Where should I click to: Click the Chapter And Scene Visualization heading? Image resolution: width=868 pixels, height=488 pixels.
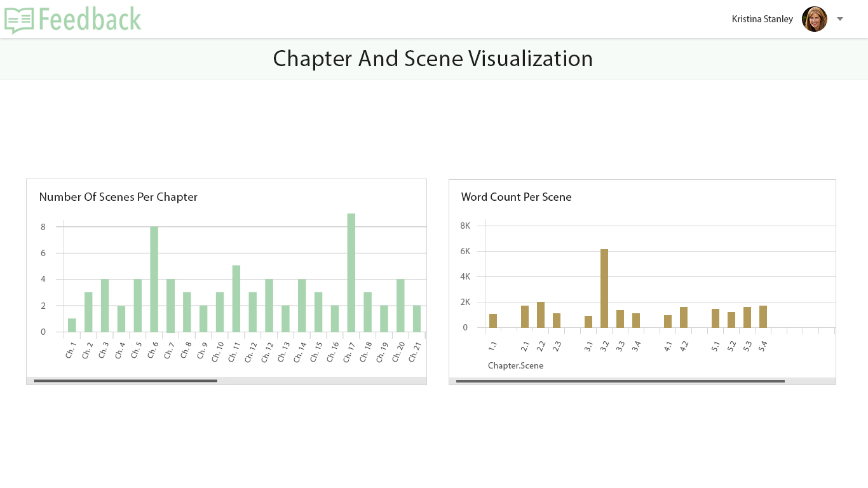[x=433, y=58]
